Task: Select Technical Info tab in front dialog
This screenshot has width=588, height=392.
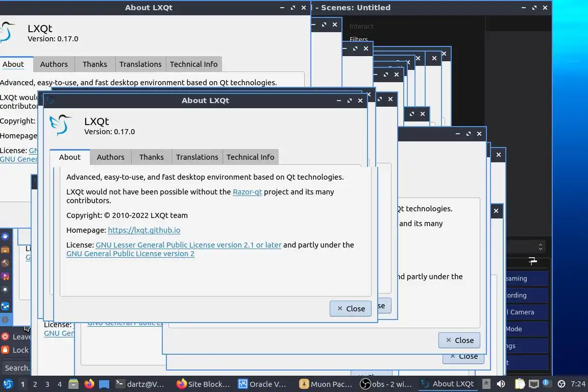Action: click(251, 157)
